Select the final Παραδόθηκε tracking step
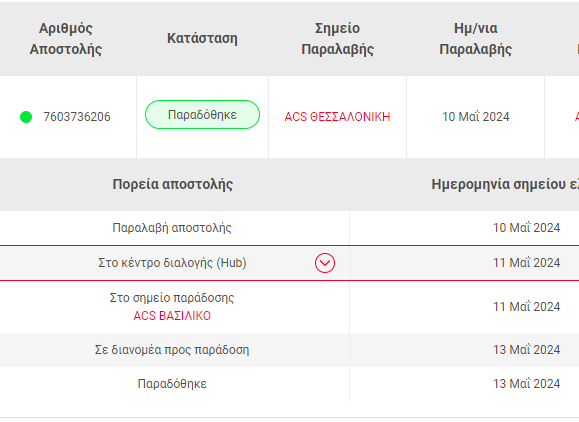 (172, 384)
